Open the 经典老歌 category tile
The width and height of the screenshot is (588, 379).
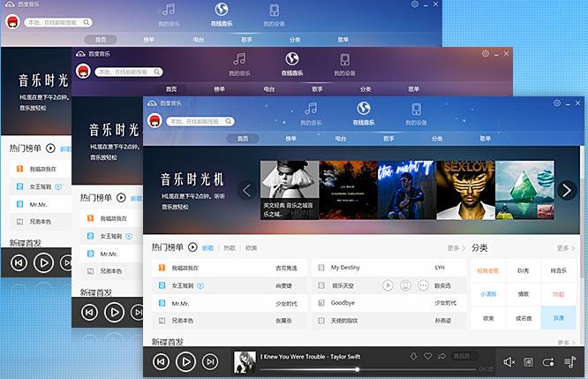point(487,270)
